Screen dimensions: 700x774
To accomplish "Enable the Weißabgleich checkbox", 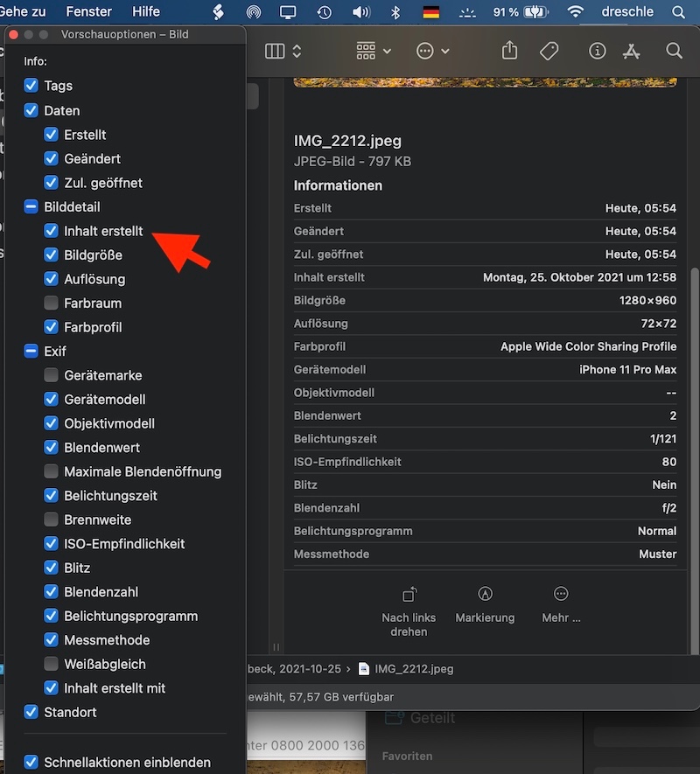I will coord(52,665).
